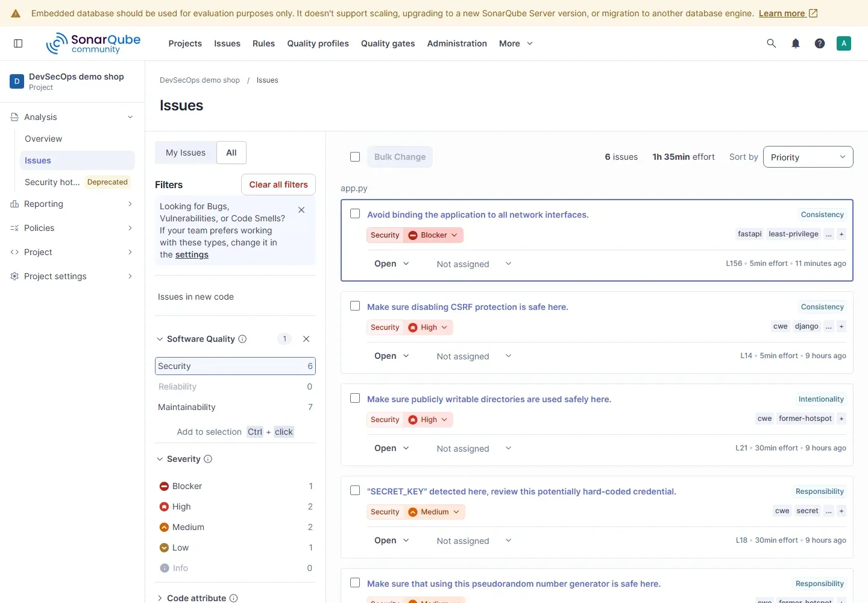Click DevSecOps demo shop breadcrumb

(x=200, y=80)
